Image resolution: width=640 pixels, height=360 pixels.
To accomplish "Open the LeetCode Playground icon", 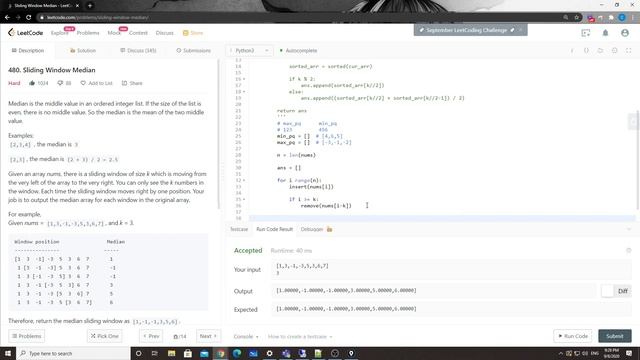I will coord(586,33).
